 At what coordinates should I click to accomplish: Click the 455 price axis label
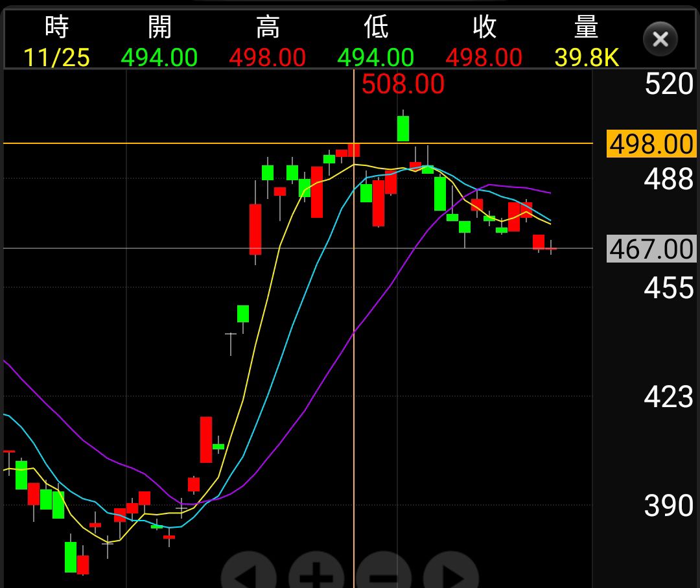click(669, 288)
